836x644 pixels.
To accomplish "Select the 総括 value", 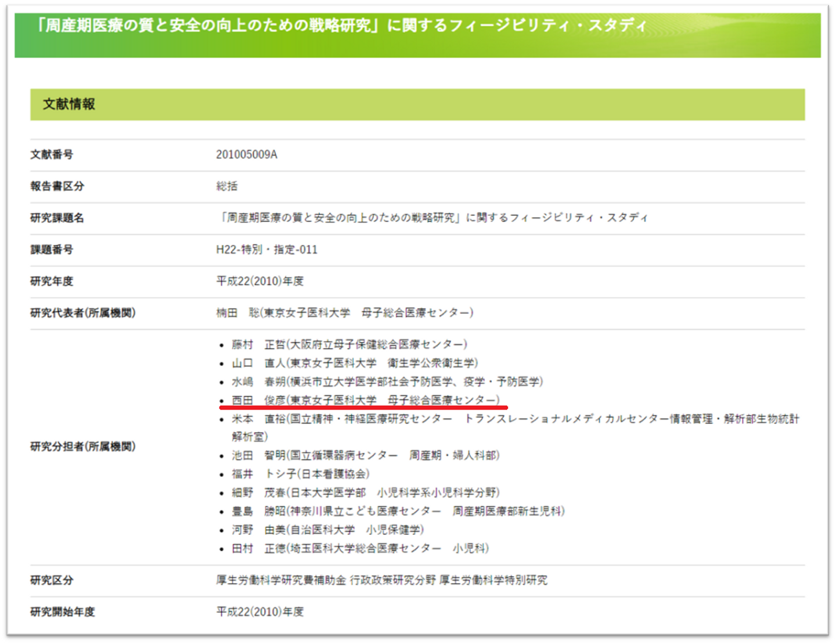I will click(227, 186).
